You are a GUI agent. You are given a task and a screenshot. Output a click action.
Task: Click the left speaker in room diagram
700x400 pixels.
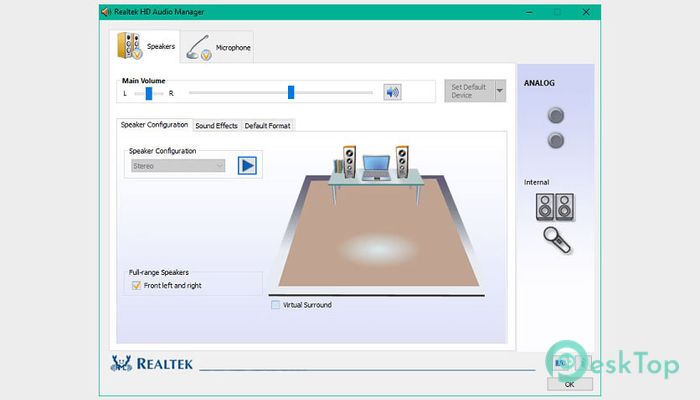pyautogui.click(x=349, y=162)
